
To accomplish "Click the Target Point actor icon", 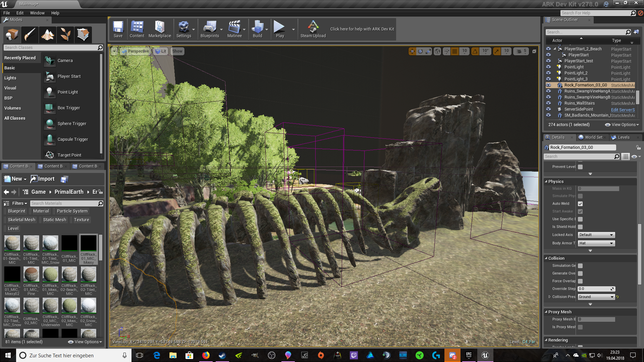I will pyautogui.click(x=50, y=155).
